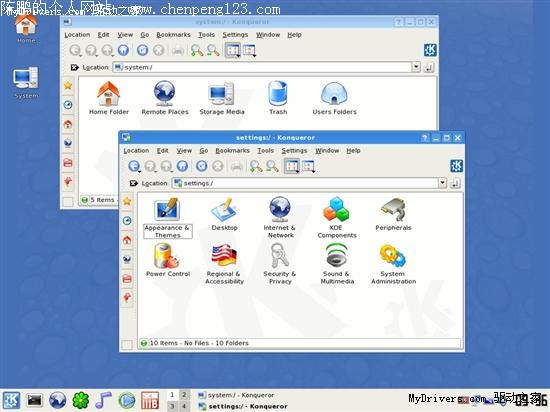Open Edit menu in settings window
This screenshot has width=550, height=412.
pos(162,150)
